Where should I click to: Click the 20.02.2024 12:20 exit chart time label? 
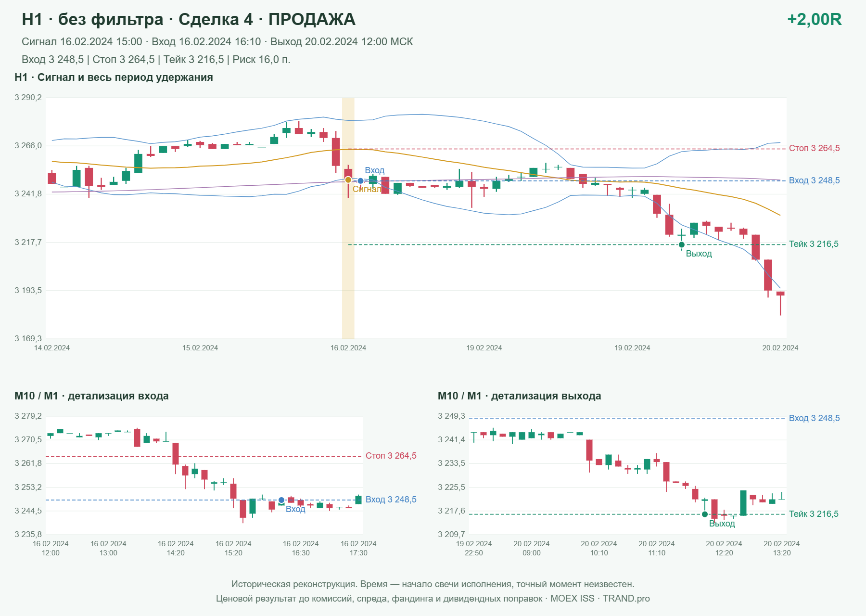724,548
